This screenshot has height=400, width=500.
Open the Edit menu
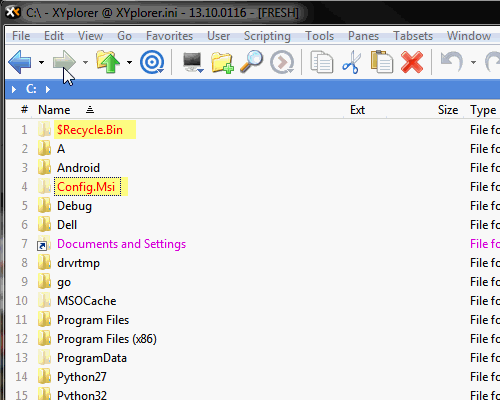54,36
